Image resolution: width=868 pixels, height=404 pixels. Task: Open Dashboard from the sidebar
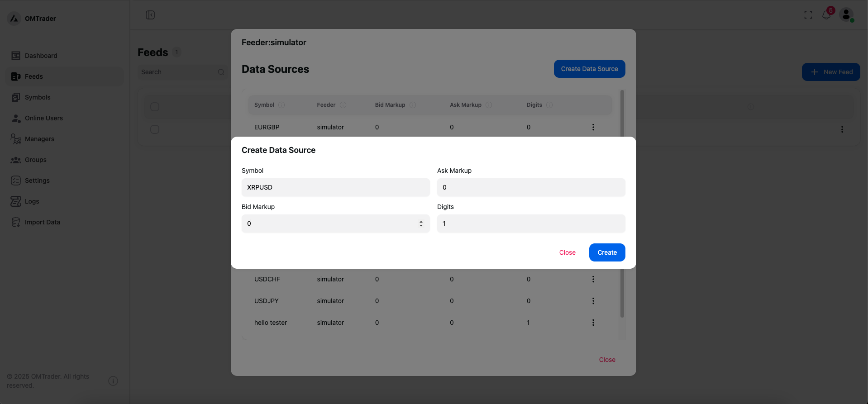click(64, 56)
